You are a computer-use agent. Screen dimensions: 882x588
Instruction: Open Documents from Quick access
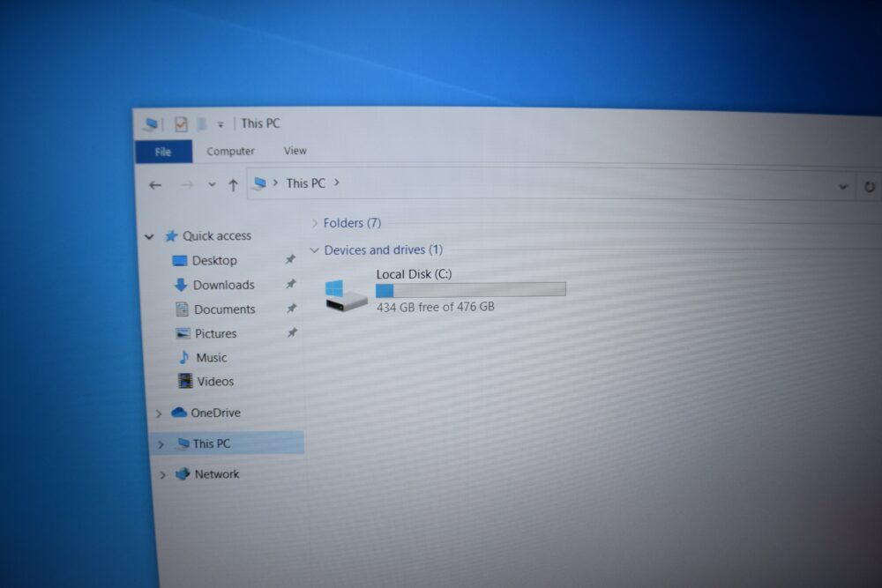pos(224,309)
